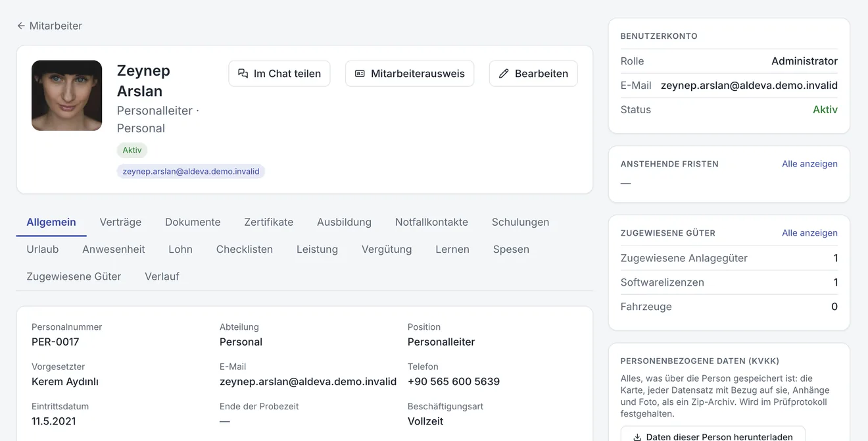Switch to the Urlaub tab
Viewport: 868px width, 441px height.
43,249
